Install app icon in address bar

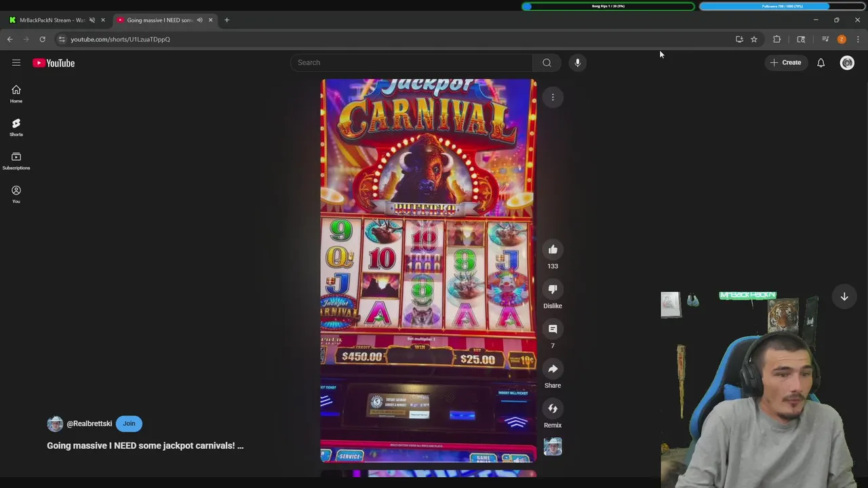pyautogui.click(x=739, y=39)
